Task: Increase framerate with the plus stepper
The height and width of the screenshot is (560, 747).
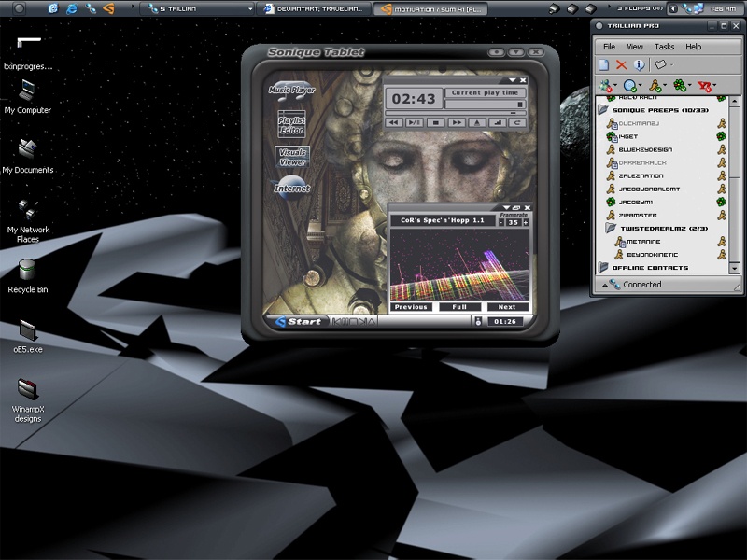Action: point(526,222)
